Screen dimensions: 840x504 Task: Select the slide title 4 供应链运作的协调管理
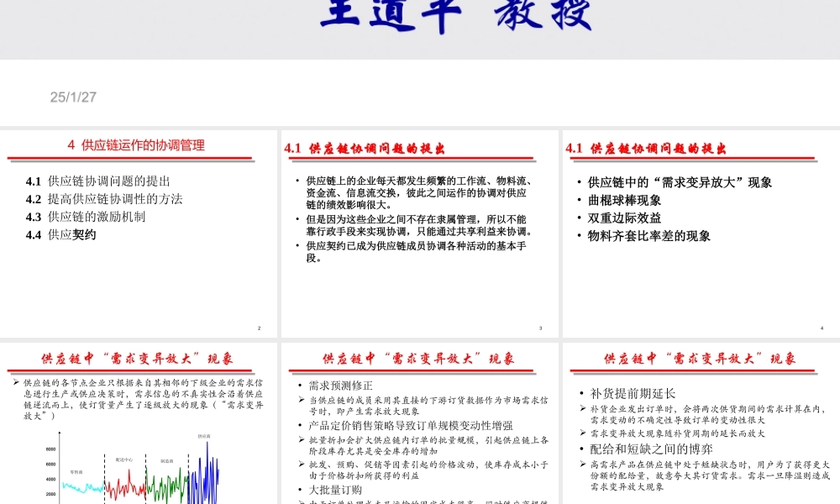[137, 144]
